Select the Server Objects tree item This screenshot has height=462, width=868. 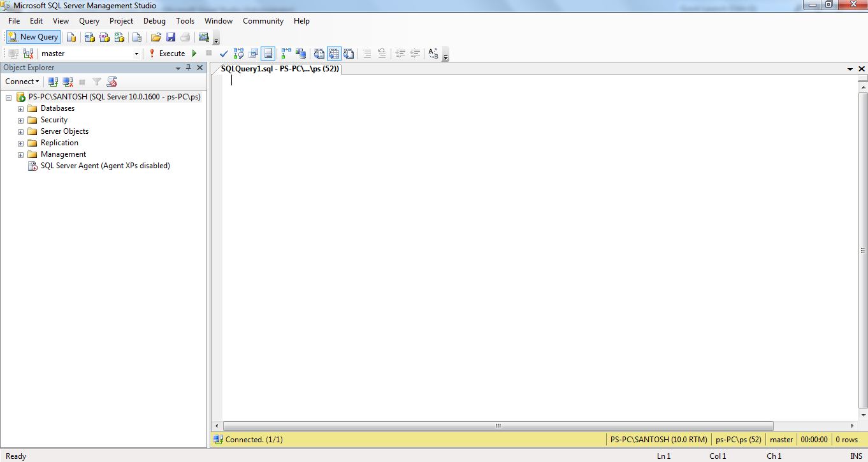coord(64,131)
